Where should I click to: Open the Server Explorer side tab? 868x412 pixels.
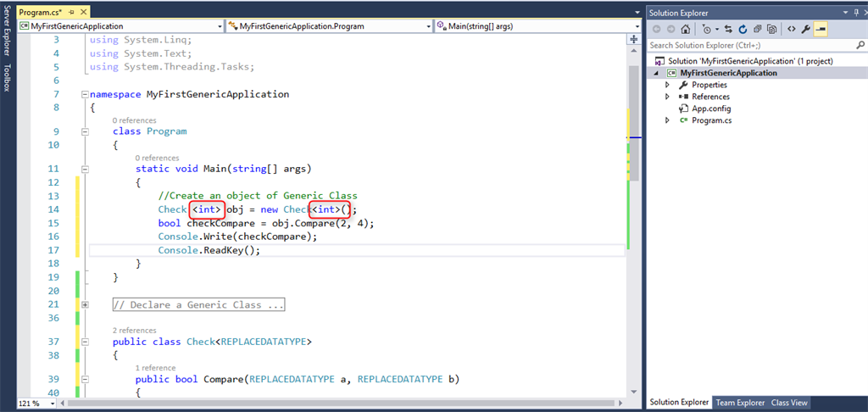pyautogui.click(x=7, y=31)
